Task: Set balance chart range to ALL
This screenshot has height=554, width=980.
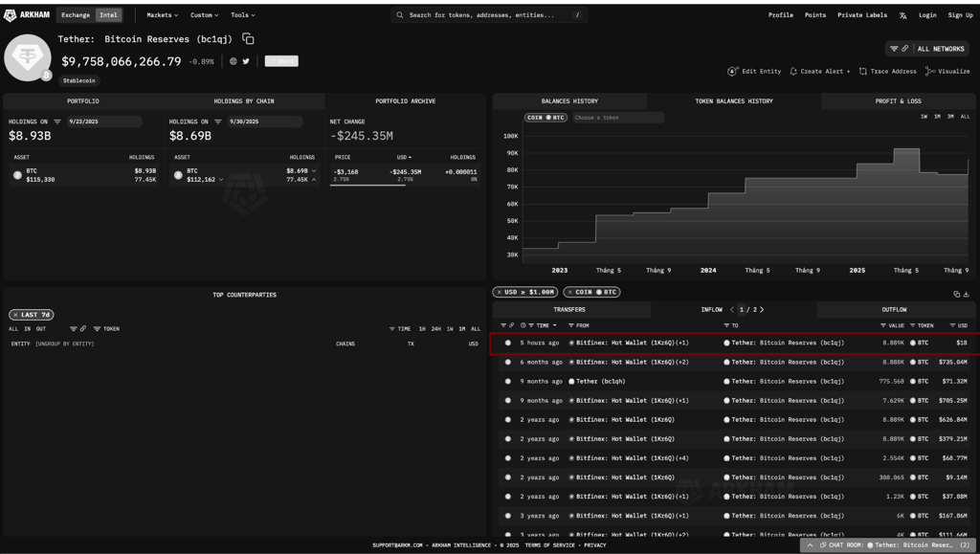Action: coord(965,117)
